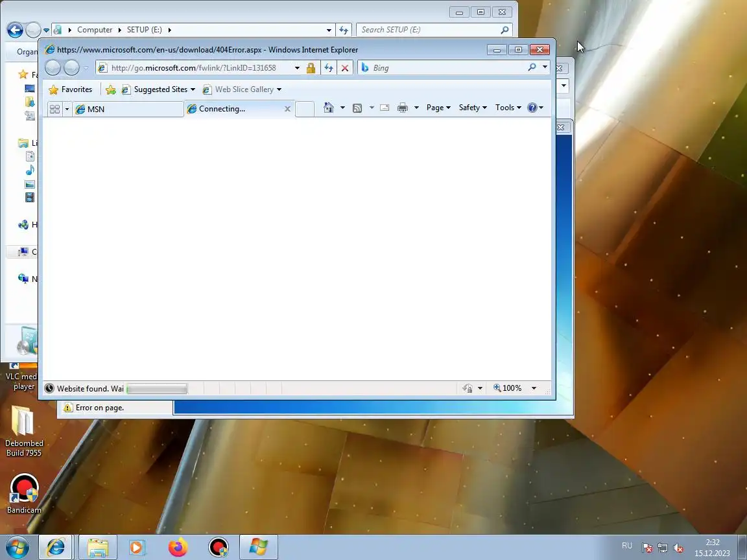Open the Windows Start menu
The width and height of the screenshot is (747, 560).
tap(17, 548)
